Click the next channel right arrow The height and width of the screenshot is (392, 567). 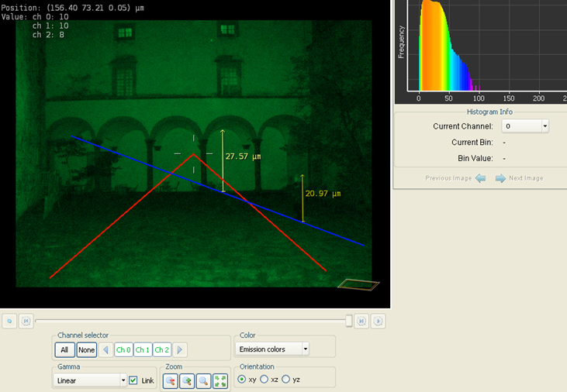[x=180, y=350]
